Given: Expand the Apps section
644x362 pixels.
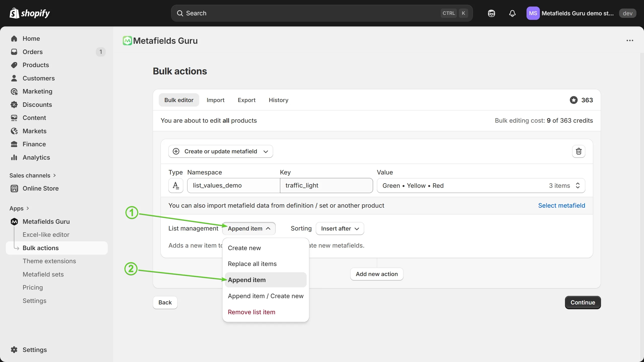Looking at the screenshot, I should pos(19,208).
